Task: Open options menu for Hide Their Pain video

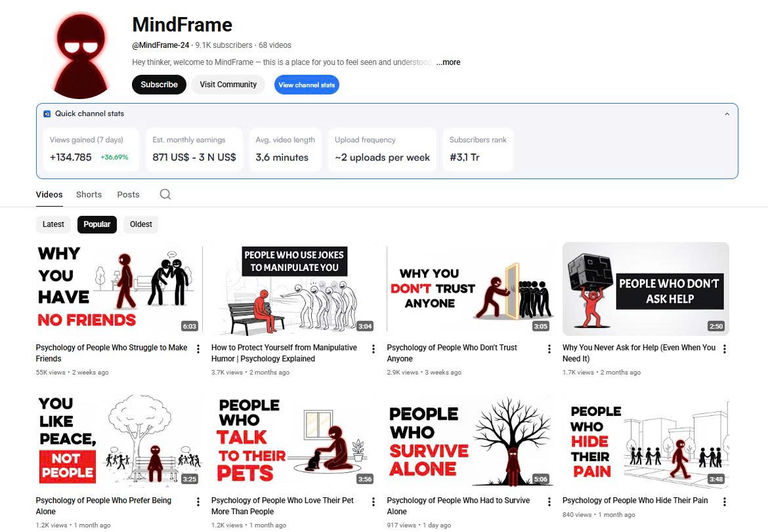Action: [725, 502]
